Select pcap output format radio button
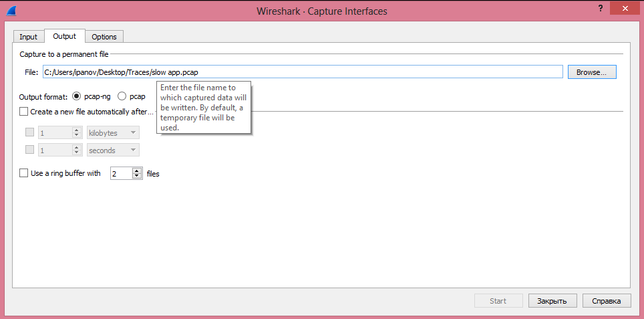This screenshot has width=644, height=319. (122, 96)
